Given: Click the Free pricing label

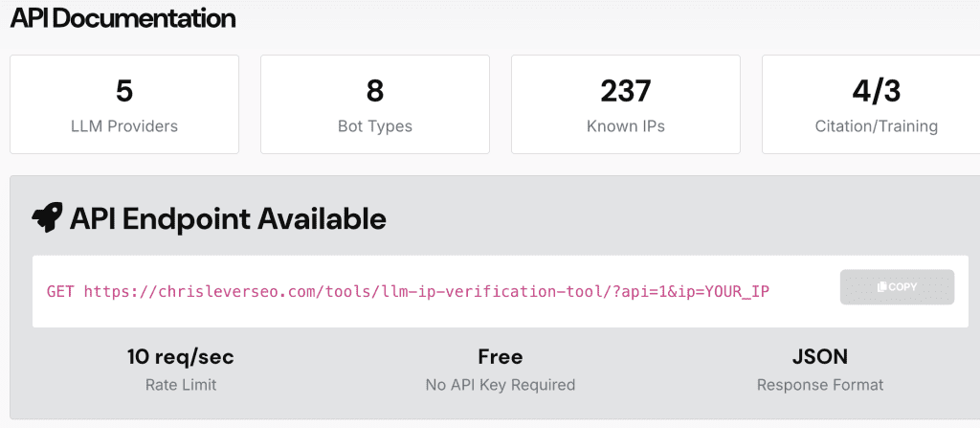Looking at the screenshot, I should coord(501,357).
